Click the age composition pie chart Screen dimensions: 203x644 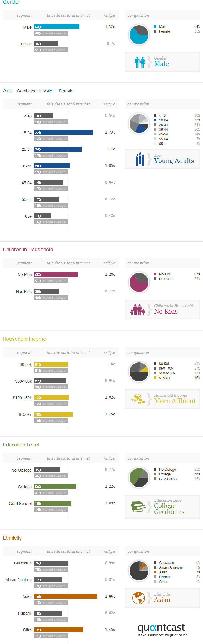click(139, 124)
